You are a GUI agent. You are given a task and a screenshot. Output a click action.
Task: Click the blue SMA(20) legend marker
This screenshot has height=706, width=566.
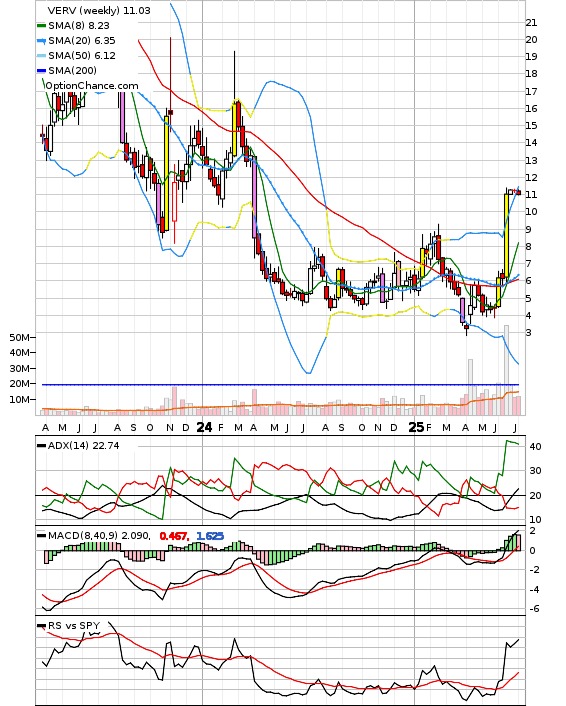[x=41, y=41]
